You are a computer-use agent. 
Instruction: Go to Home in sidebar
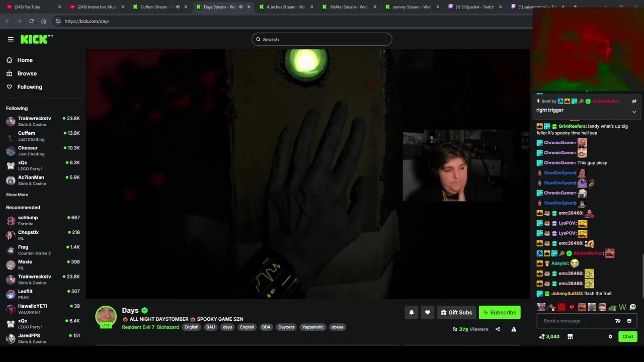tap(25, 60)
